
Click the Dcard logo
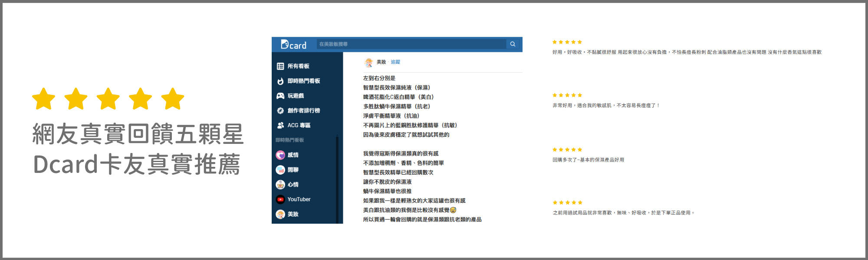pos(293,45)
